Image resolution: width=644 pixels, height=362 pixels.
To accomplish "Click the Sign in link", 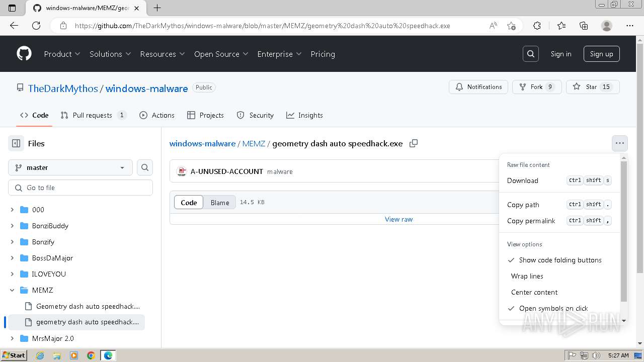I will tap(561, 54).
